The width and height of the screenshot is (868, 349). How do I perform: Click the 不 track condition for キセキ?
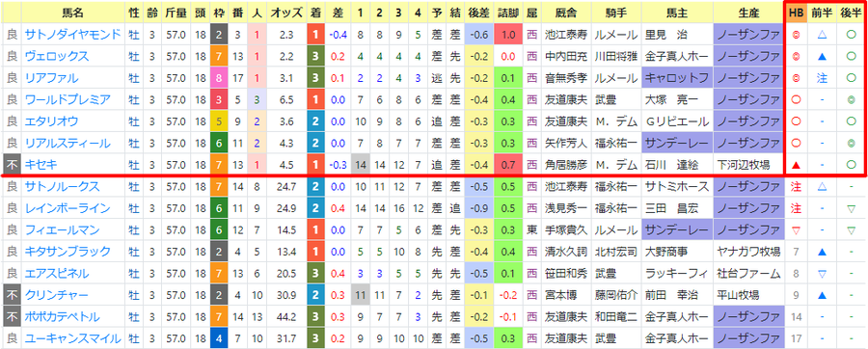point(12,165)
